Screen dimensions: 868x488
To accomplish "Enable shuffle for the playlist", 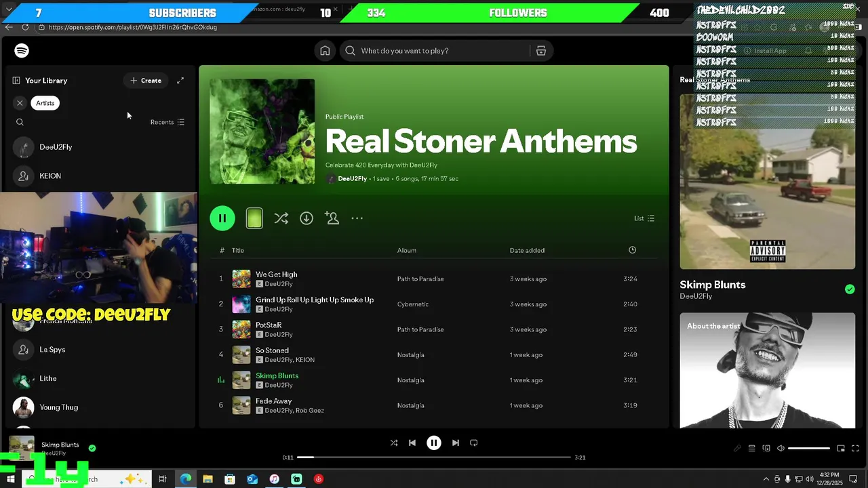I will click(x=281, y=218).
